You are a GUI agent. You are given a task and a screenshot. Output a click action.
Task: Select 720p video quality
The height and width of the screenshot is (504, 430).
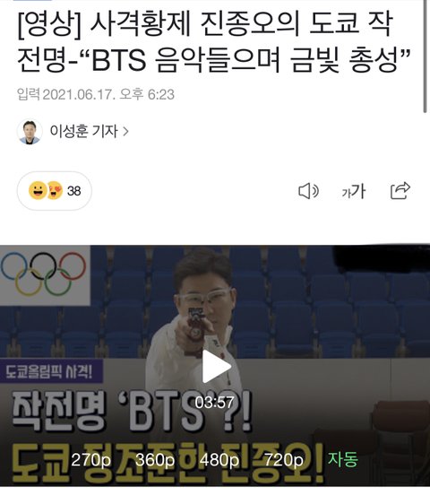284,460
